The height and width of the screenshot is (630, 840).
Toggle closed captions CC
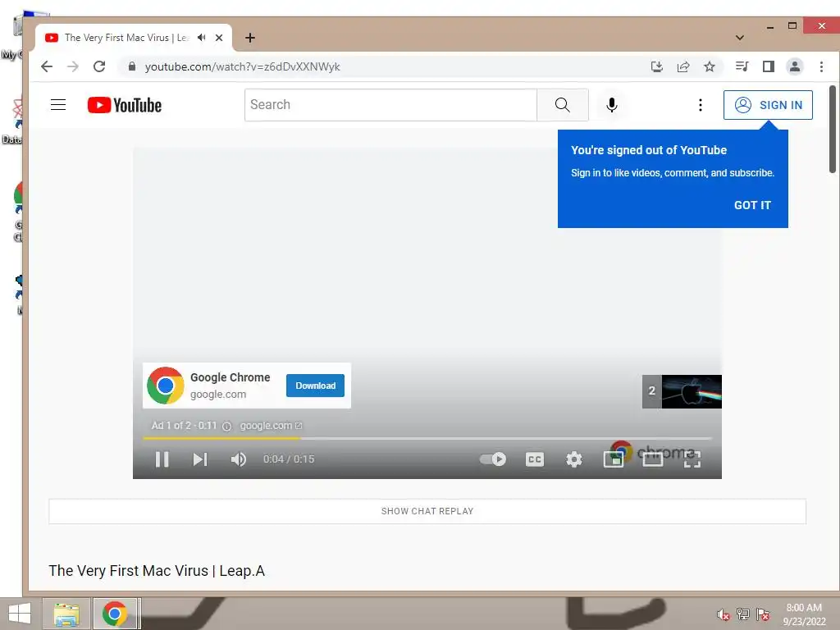[x=535, y=459]
